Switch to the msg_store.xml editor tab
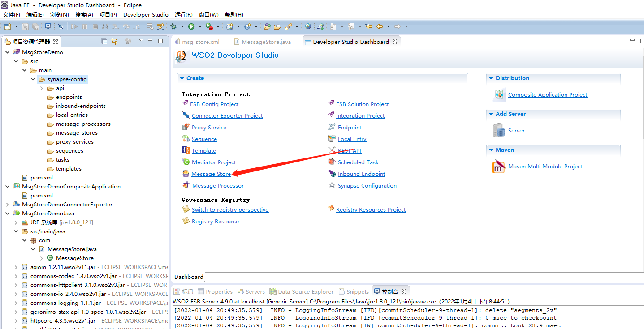644x329 pixels. pos(197,42)
